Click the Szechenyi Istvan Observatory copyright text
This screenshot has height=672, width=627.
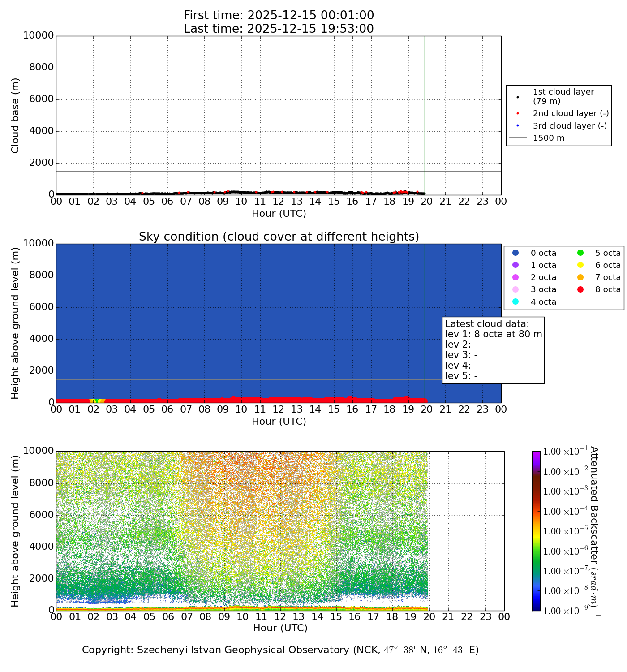click(280, 650)
